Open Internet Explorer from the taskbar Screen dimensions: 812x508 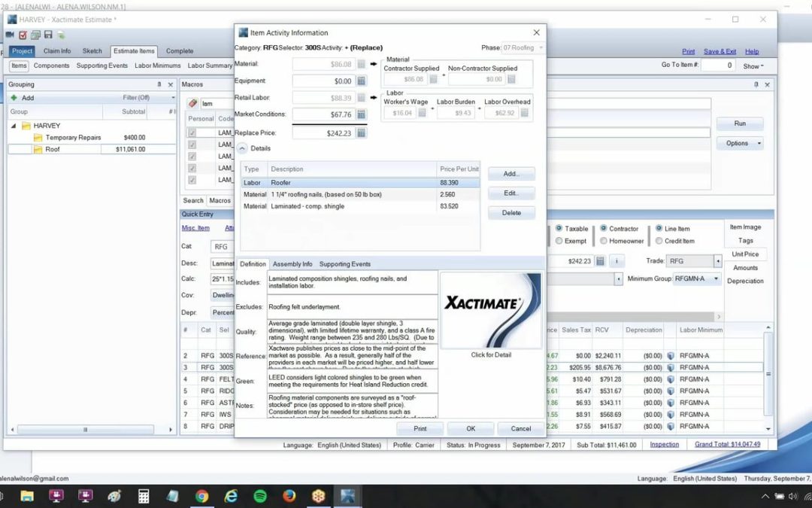coord(231,496)
